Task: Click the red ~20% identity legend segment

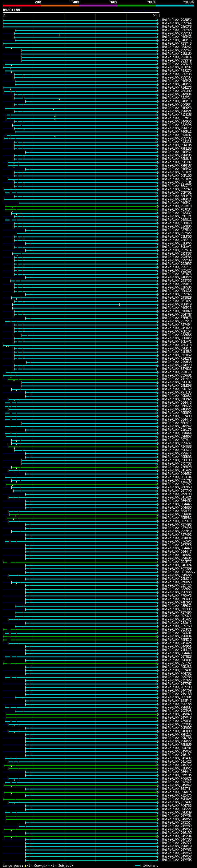Action: tap(22, 6)
